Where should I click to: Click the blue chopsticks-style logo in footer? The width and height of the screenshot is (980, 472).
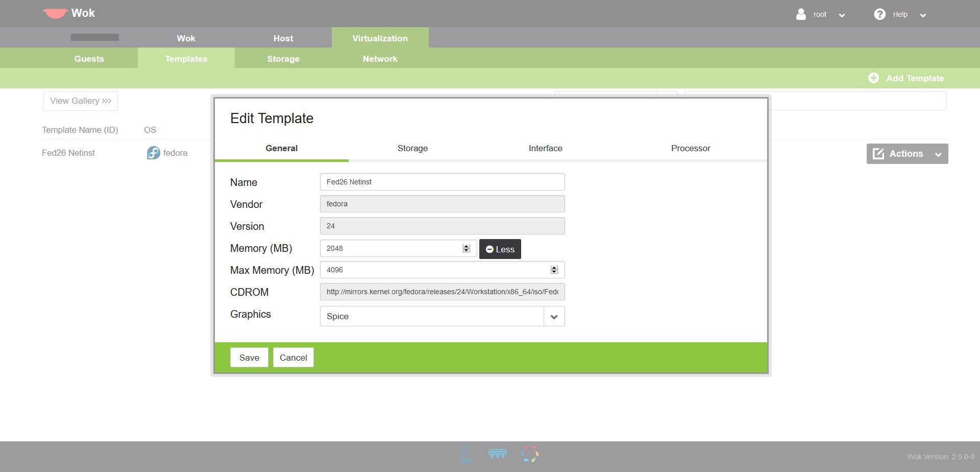(465, 454)
